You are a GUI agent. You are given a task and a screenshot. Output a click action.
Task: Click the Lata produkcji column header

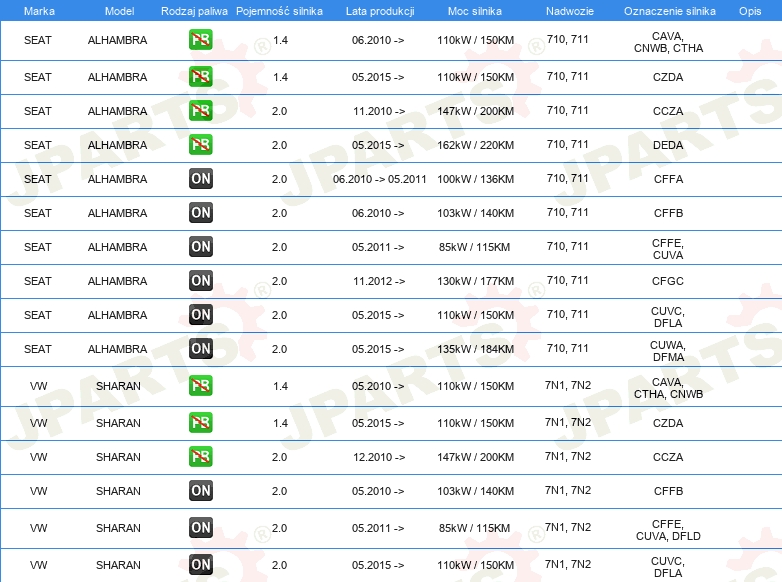point(380,11)
